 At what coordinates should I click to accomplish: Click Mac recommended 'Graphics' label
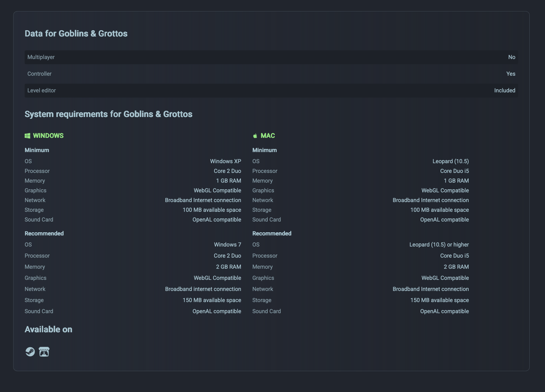tap(263, 278)
